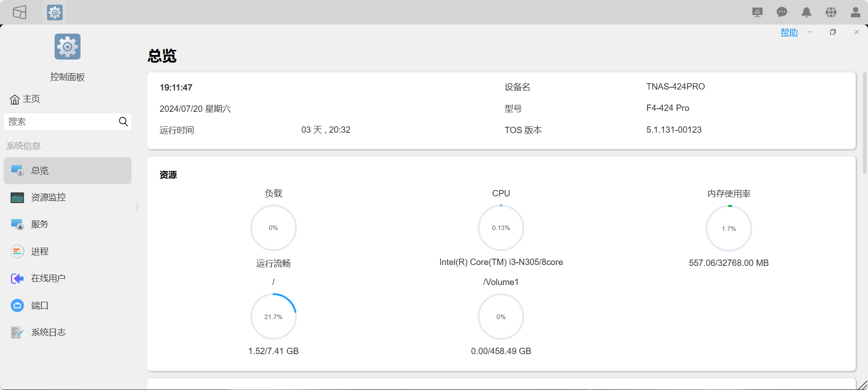The image size is (868, 390).
Task: Click the Control Panel gear in taskbar
Action: click(x=55, y=12)
